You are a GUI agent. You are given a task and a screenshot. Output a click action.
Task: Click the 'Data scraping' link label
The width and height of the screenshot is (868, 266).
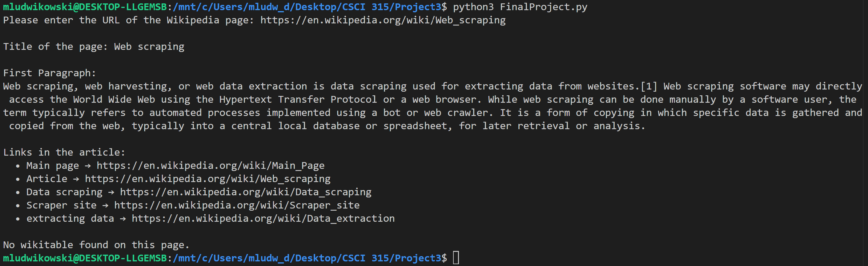(x=64, y=192)
